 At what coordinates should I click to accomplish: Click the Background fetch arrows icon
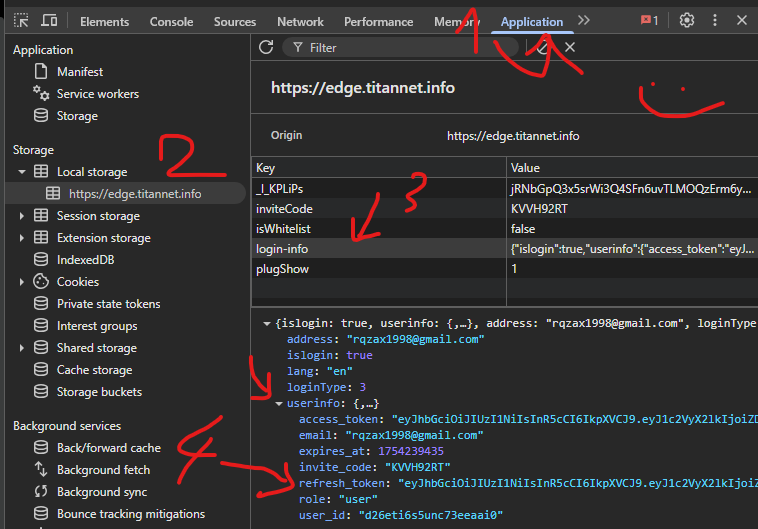pyautogui.click(x=41, y=469)
